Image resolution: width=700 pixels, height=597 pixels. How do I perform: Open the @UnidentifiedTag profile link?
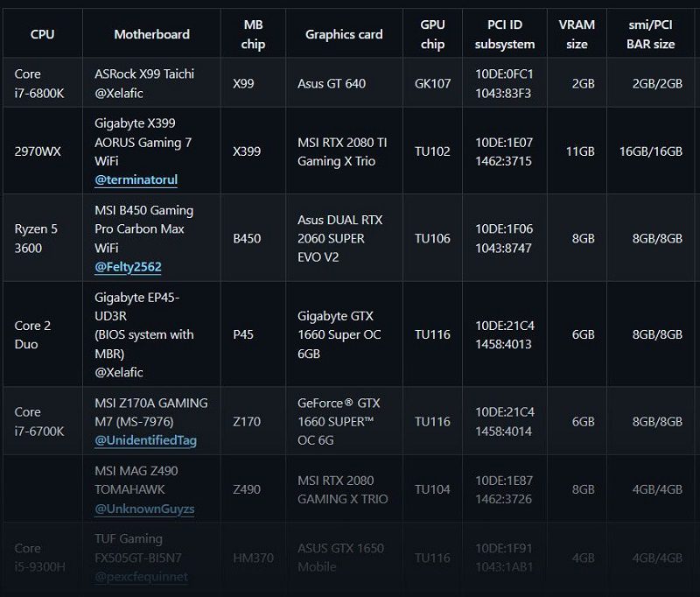point(145,440)
